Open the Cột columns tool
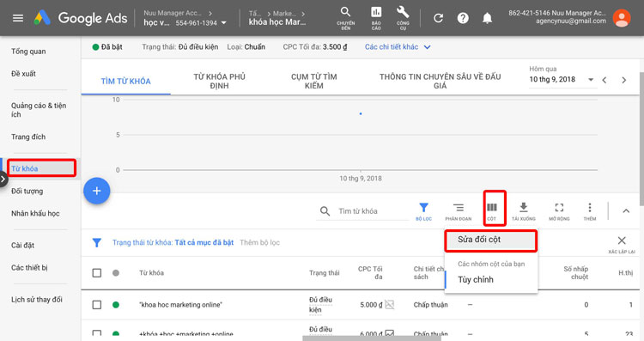Image resolution: width=644 pixels, height=341 pixels. point(492,211)
